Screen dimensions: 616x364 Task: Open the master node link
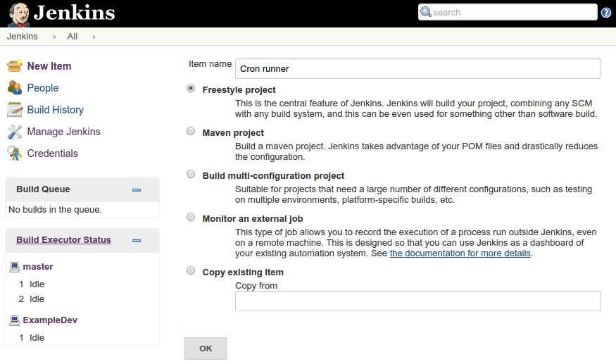(x=38, y=267)
